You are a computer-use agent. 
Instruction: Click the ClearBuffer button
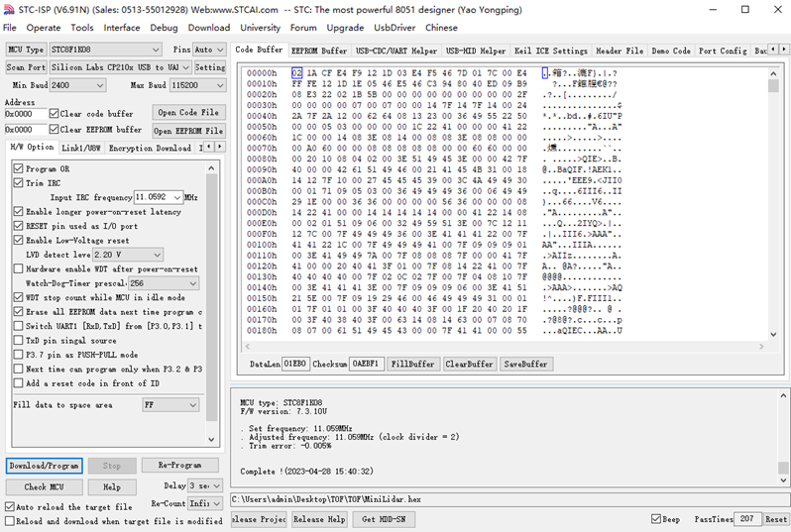point(469,364)
